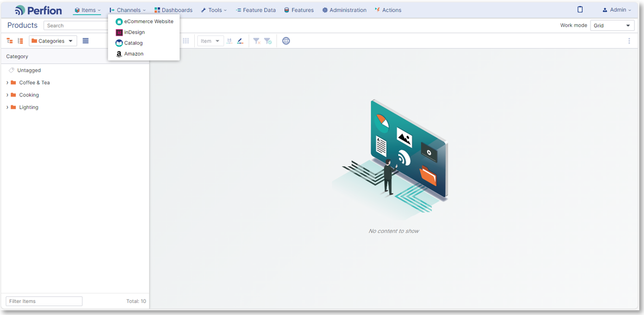Viewport: 644px width, 315px height.
Task: Select Coffee & Tea category
Action: pyautogui.click(x=35, y=83)
